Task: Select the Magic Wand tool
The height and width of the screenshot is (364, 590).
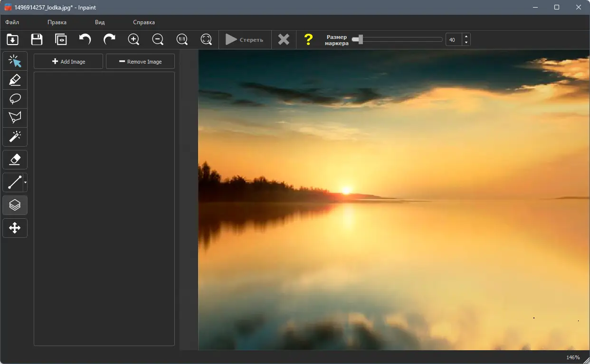Action: click(15, 137)
